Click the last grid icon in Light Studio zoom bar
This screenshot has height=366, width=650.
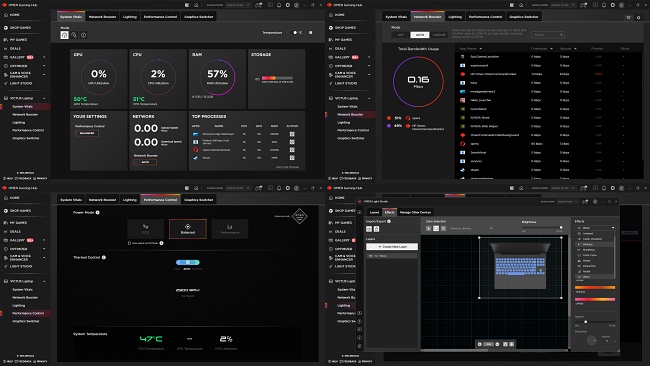pyautogui.click(x=512, y=344)
